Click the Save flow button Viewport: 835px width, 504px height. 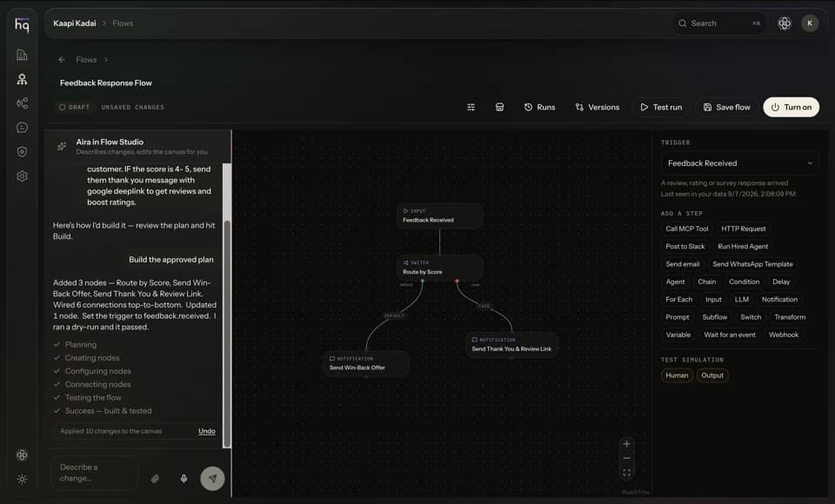click(727, 107)
